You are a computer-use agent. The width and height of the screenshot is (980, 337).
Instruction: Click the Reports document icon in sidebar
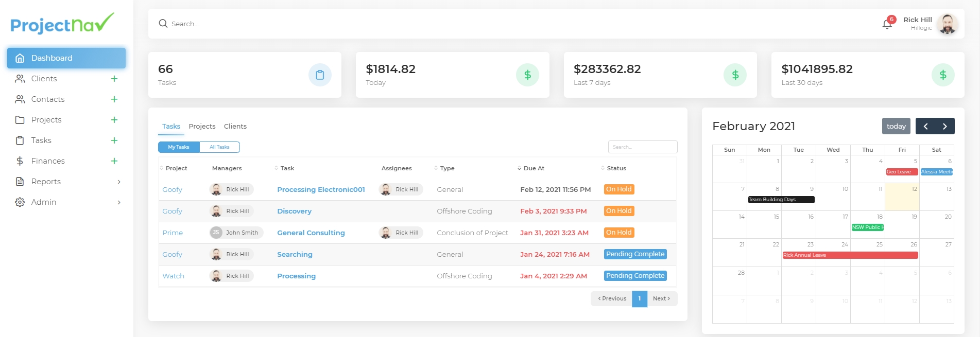point(20,182)
